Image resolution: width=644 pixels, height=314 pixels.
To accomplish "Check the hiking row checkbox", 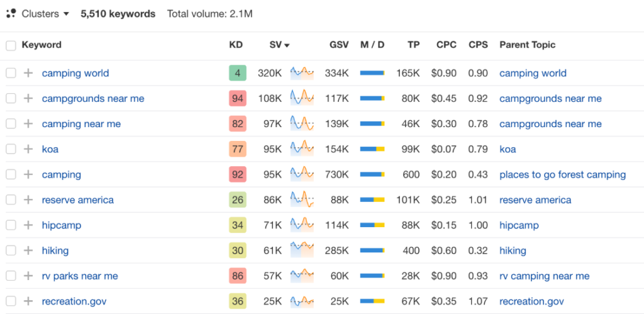I will 11,250.
